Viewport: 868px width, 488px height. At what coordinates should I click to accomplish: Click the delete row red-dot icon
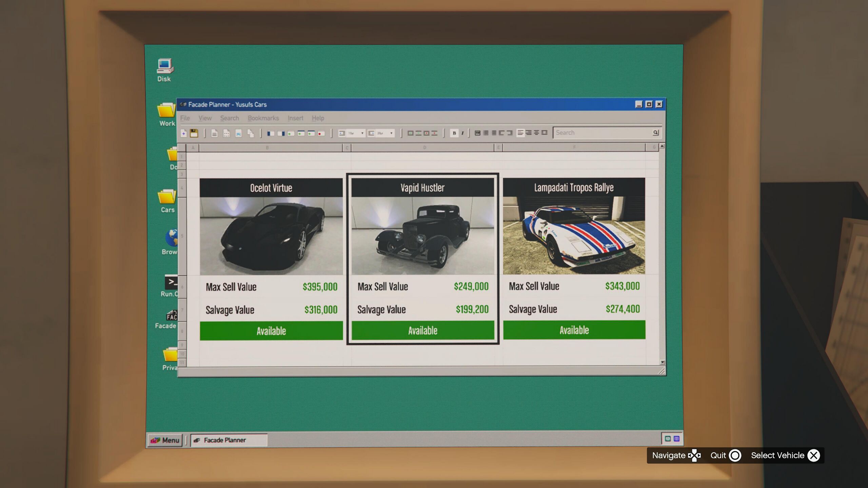click(321, 134)
